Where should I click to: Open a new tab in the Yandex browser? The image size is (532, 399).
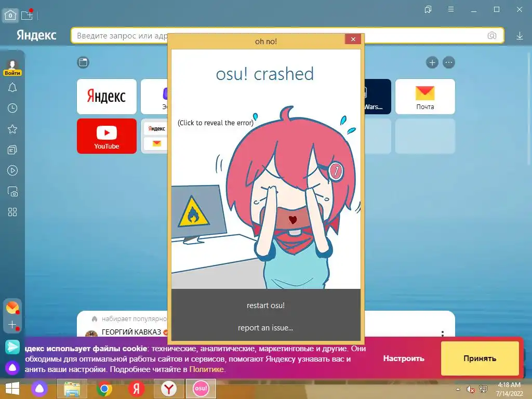(x=26, y=15)
